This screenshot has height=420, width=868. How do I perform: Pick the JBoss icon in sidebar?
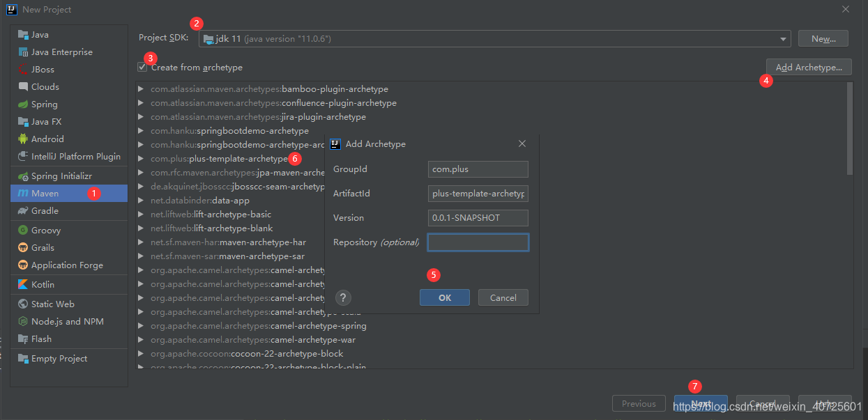pos(24,70)
